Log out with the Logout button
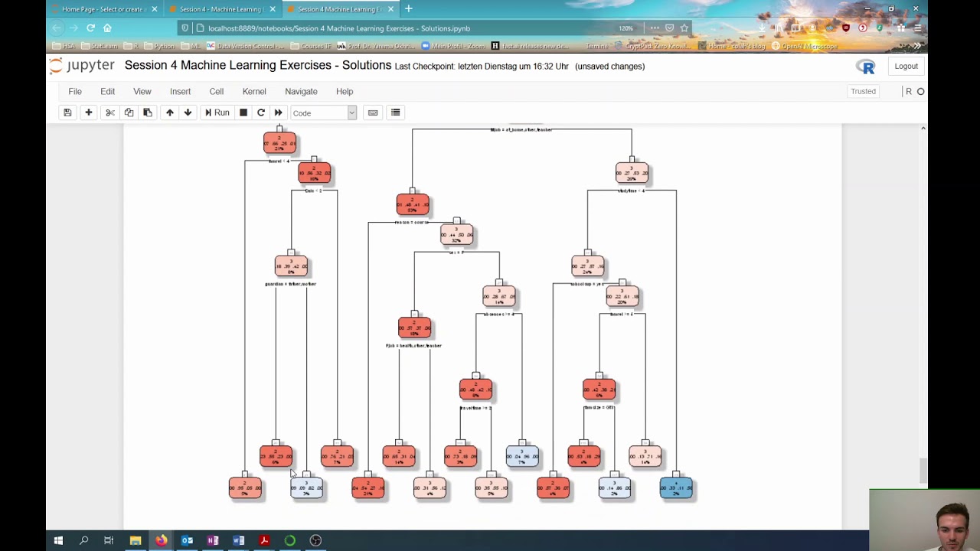 (x=906, y=66)
